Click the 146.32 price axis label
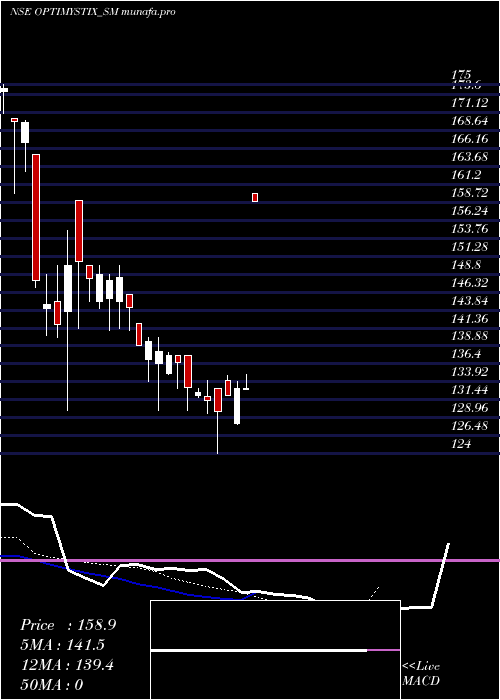Image resolution: width=500 pixels, height=700 pixels. (x=470, y=283)
